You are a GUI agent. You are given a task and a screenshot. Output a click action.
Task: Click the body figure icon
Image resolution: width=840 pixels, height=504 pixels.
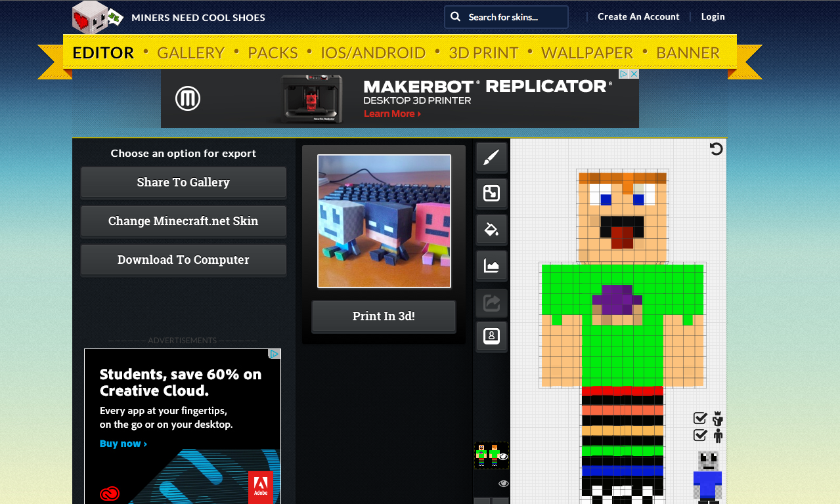click(x=718, y=436)
